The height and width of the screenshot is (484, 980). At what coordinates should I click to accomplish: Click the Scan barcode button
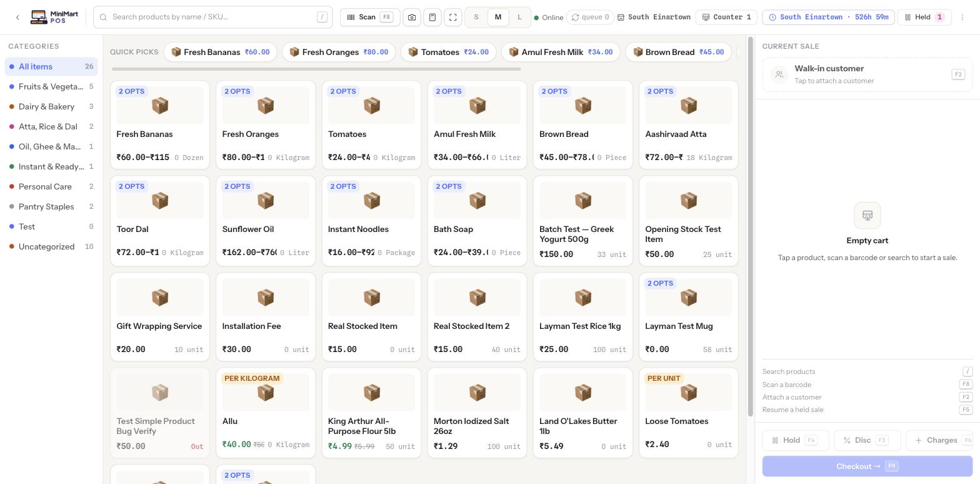click(370, 18)
